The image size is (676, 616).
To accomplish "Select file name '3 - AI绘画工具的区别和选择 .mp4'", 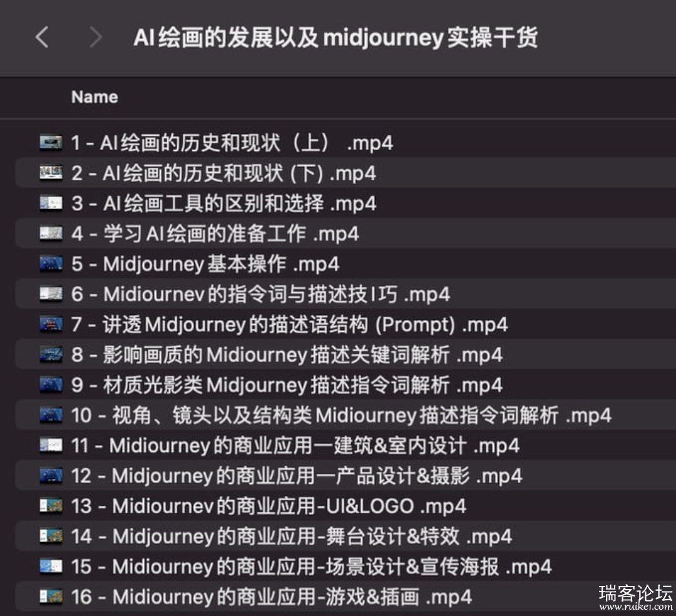I will click(x=223, y=203).
